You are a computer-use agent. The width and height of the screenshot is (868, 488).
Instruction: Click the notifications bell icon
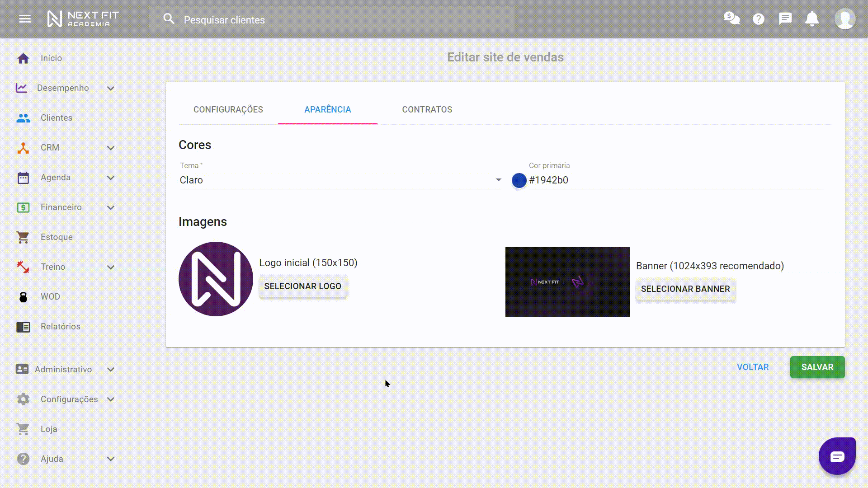[x=812, y=19]
